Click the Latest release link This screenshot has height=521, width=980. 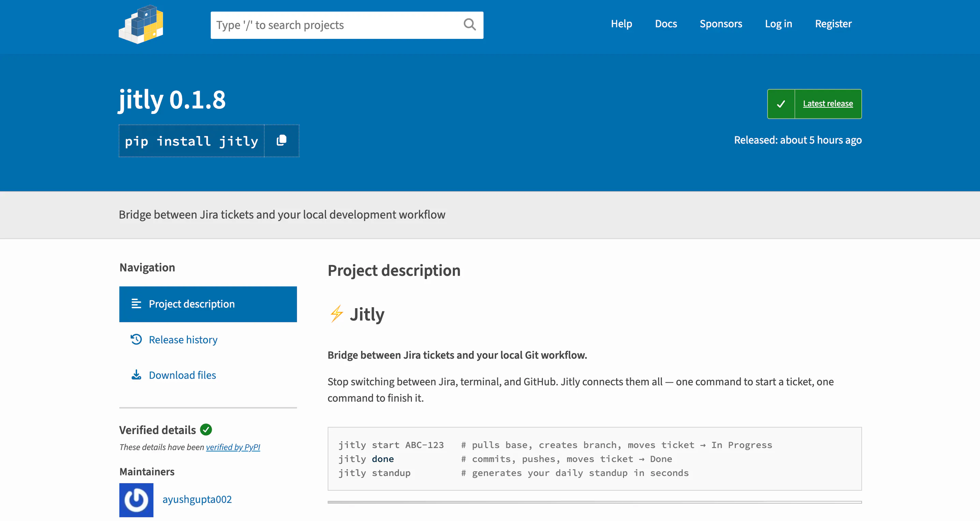[828, 104]
